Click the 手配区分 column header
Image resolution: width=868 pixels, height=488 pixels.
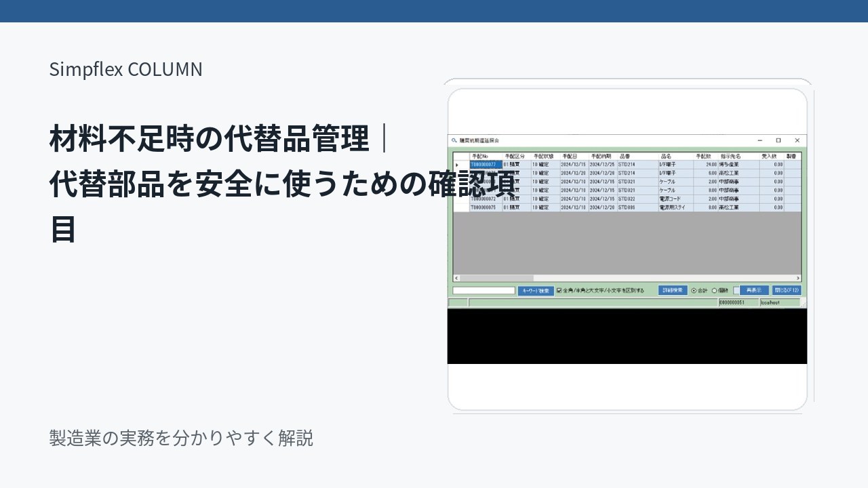point(517,157)
